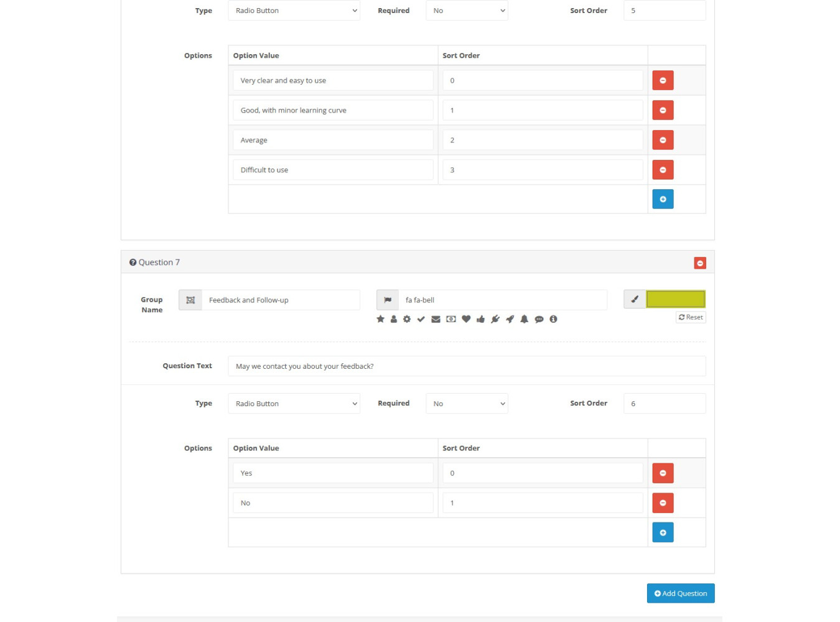Open the yellow-green color swatch
The width and height of the screenshot is (840, 622).
tap(675, 299)
